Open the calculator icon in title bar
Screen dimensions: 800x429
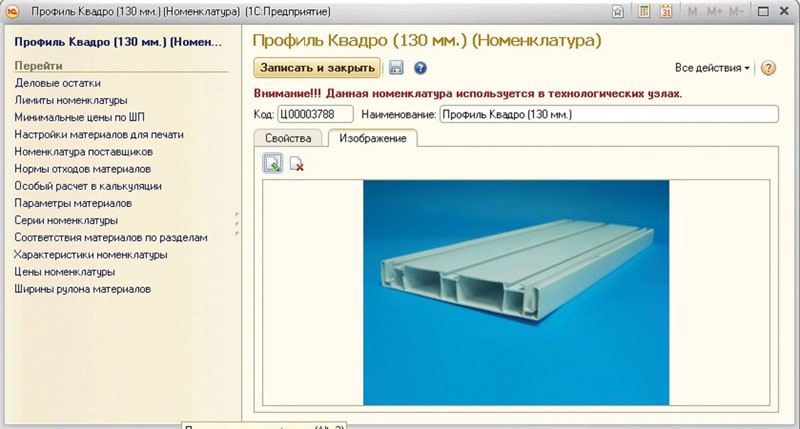coord(644,11)
